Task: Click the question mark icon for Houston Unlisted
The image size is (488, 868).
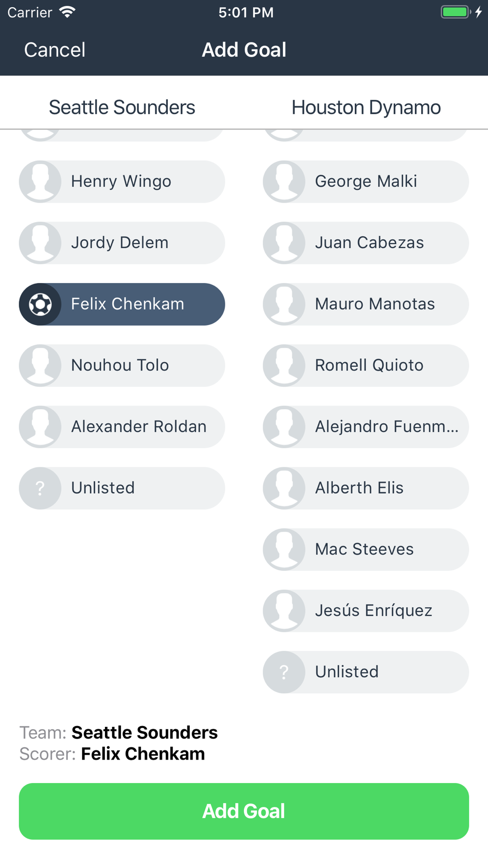Action: (284, 672)
